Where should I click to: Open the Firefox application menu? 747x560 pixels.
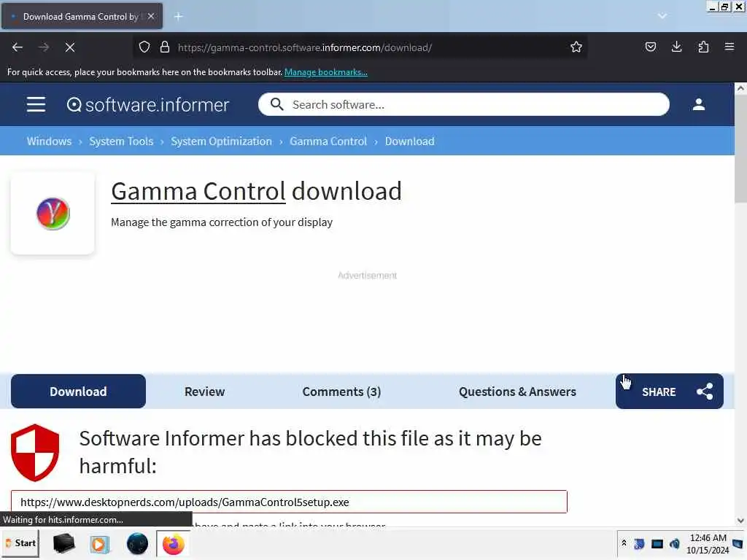(x=729, y=47)
